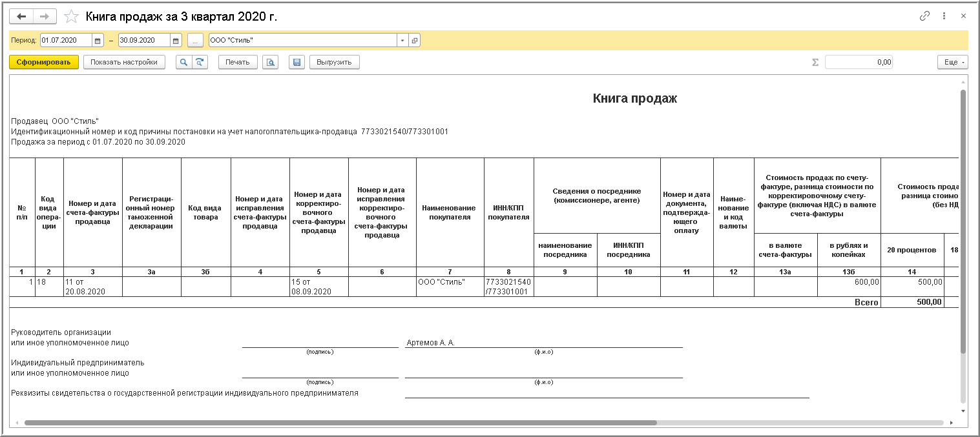Image resolution: width=980 pixels, height=437 pixels.
Task: Click the header 'Номер и дата счета-фактуры продавца'
Action: tap(93, 212)
